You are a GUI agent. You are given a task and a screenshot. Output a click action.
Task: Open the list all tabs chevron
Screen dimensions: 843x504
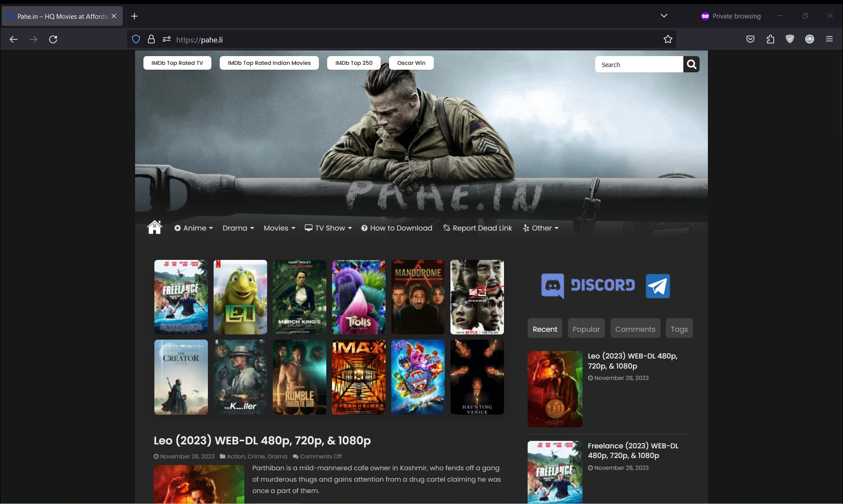664,16
